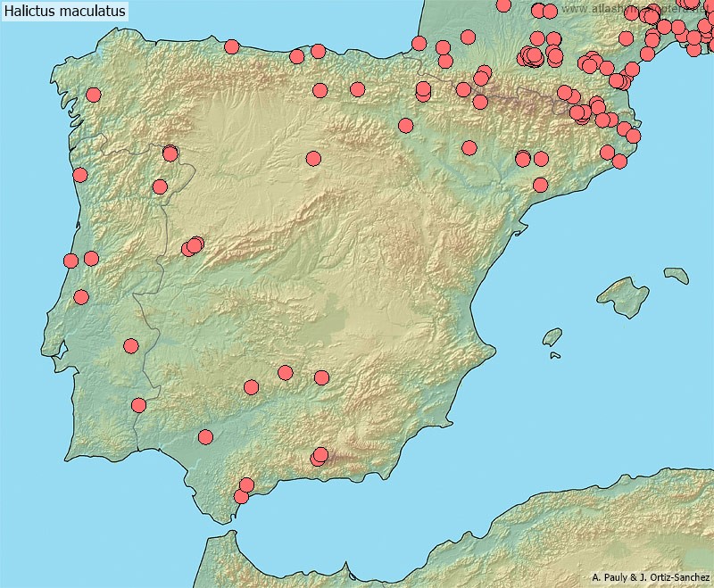Select the Menorca island

(676, 275)
